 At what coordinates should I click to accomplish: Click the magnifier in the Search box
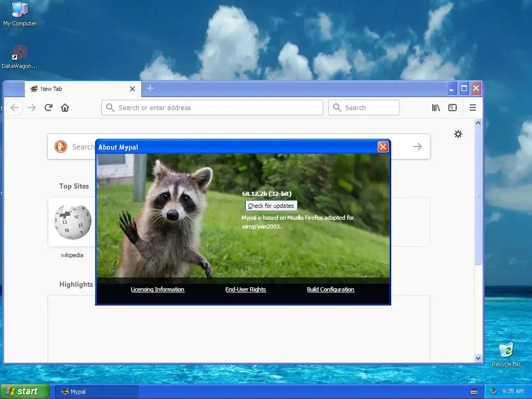[x=337, y=108]
